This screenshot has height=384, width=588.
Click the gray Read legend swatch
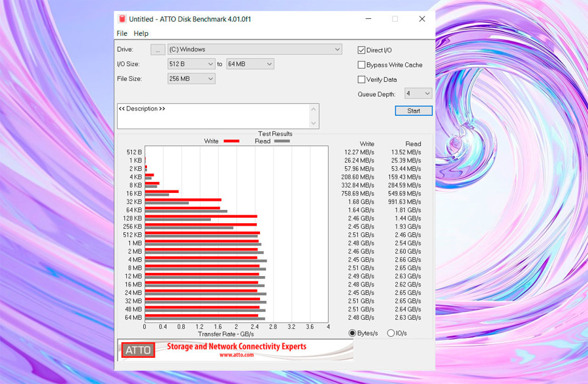coord(282,141)
